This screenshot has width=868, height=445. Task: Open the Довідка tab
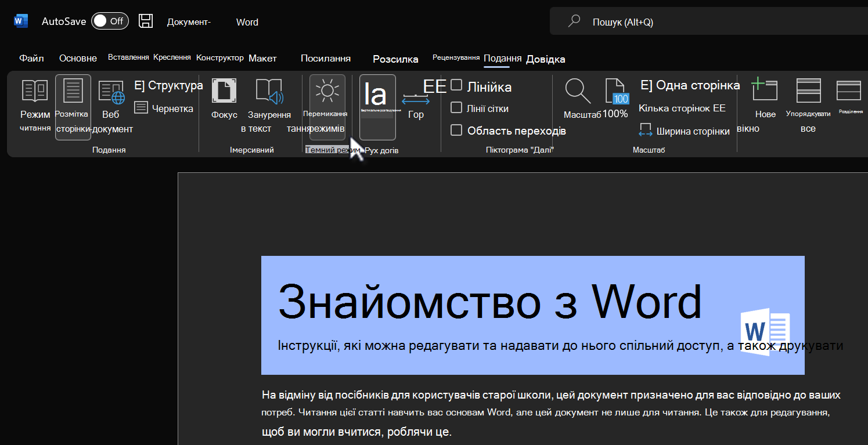545,59
